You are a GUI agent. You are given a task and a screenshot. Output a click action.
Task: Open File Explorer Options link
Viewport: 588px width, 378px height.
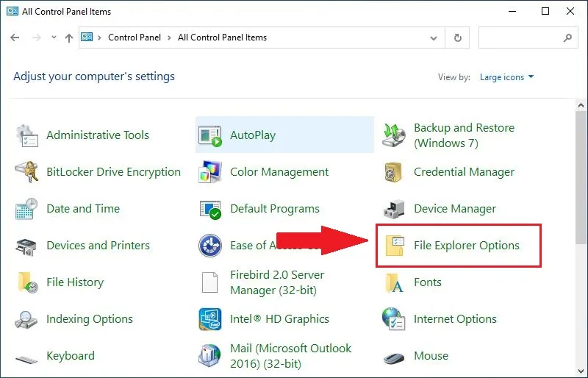(467, 246)
